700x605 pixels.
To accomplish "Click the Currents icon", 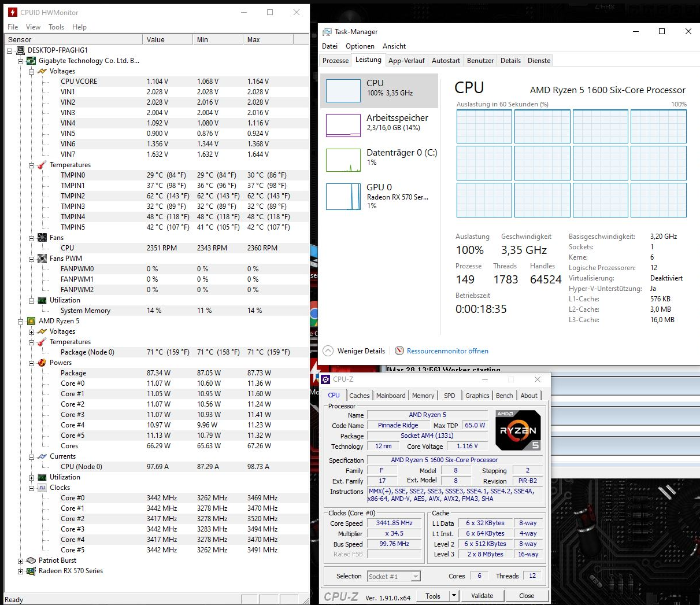I will [x=42, y=456].
